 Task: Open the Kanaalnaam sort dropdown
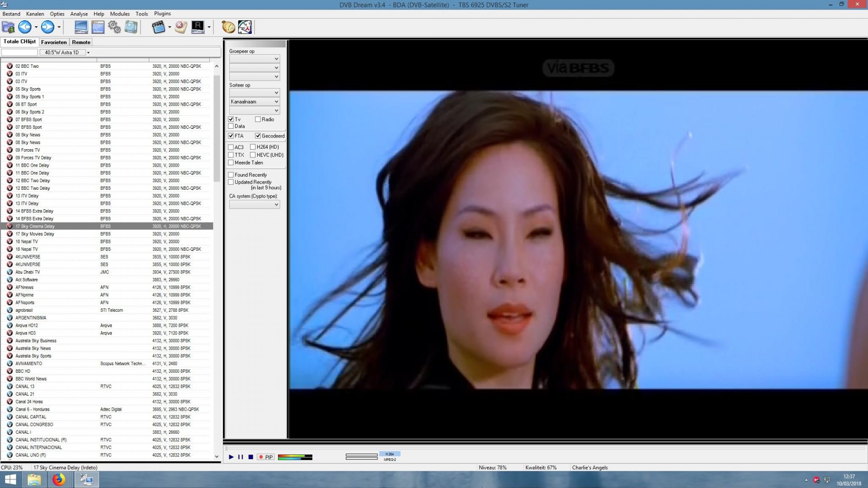pyautogui.click(x=277, y=101)
